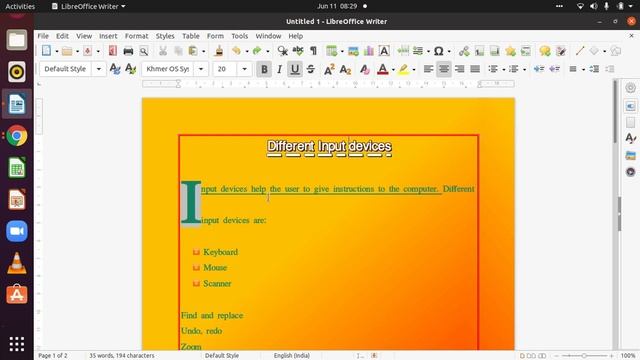The width and height of the screenshot is (640, 360).
Task: Toggle Print Preview icon
Action: (144, 51)
